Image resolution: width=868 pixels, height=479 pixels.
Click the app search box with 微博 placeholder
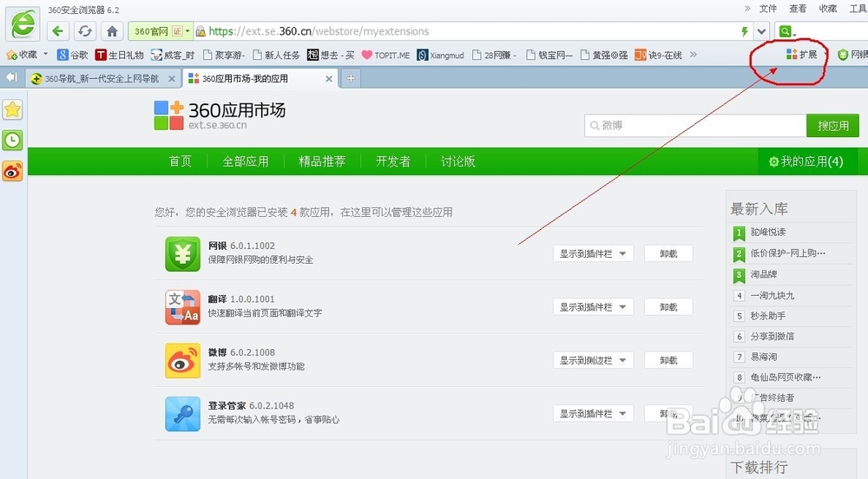(x=695, y=126)
